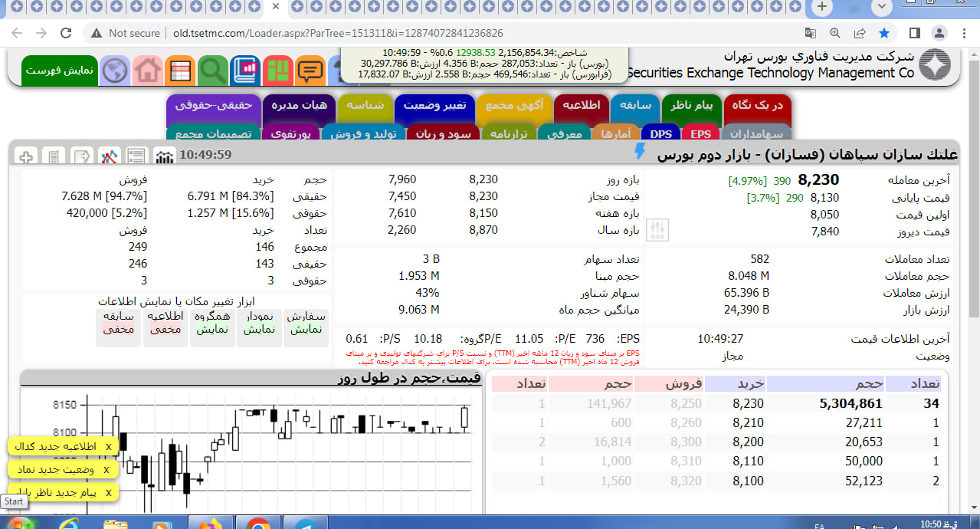
Task: Open a new tab with the plus button
Action: click(x=821, y=7)
